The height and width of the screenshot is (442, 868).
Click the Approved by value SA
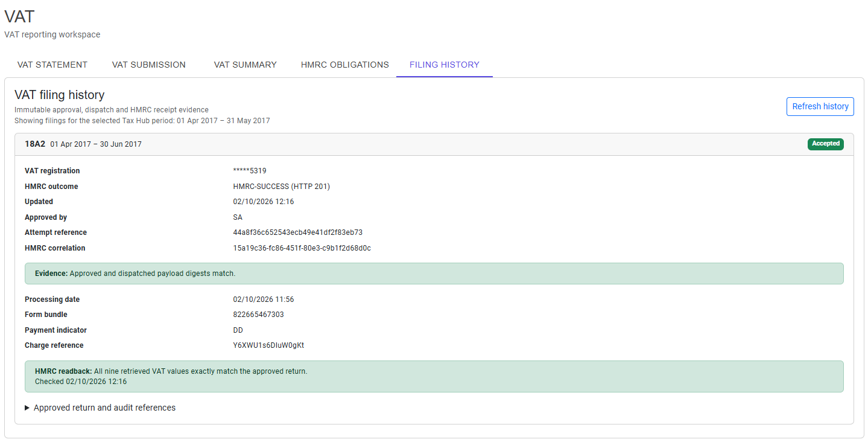pyautogui.click(x=238, y=217)
